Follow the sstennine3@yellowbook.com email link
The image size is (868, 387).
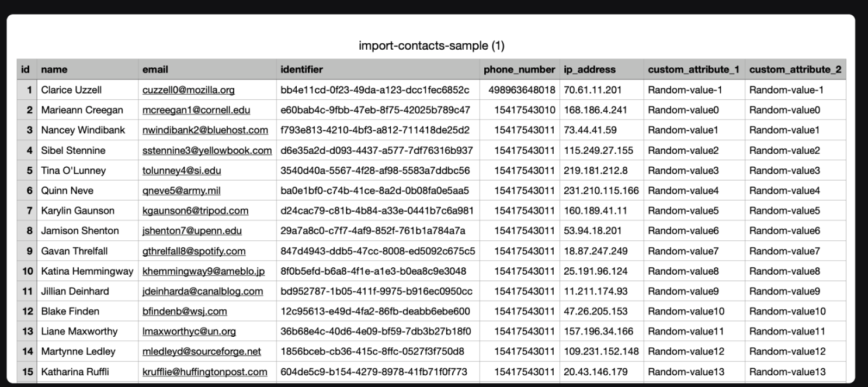click(x=207, y=150)
